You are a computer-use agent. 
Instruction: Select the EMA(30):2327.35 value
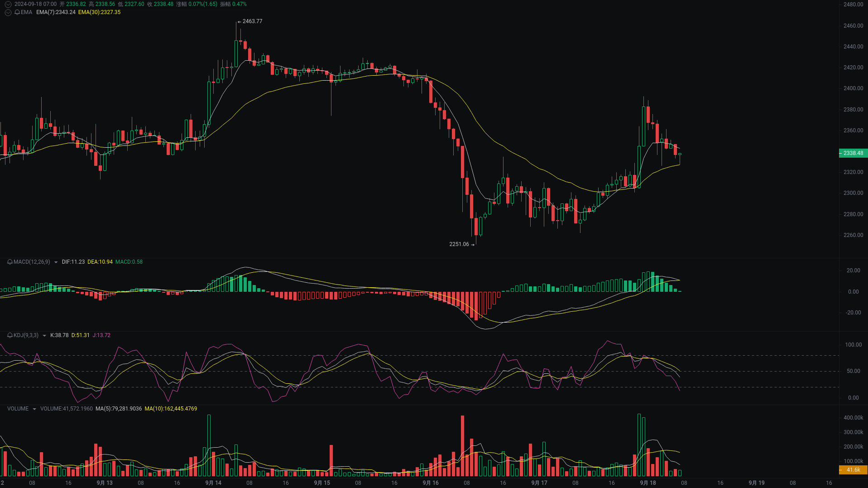pyautogui.click(x=99, y=12)
